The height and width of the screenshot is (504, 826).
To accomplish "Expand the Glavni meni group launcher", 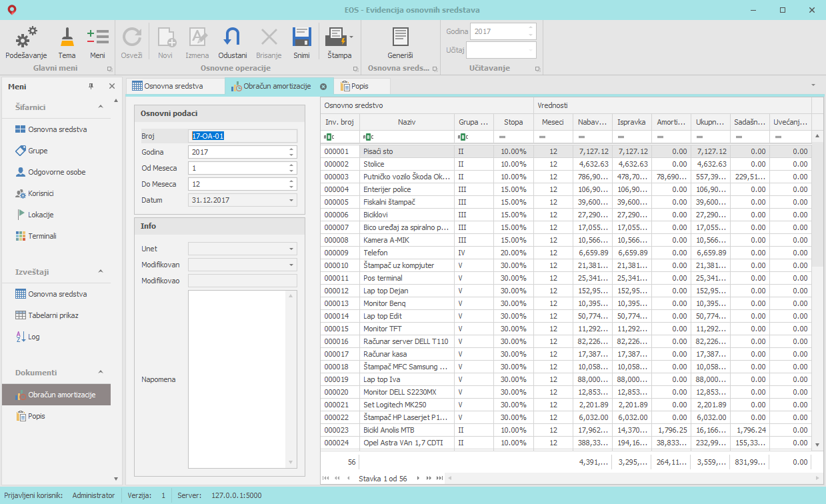I will (x=109, y=69).
